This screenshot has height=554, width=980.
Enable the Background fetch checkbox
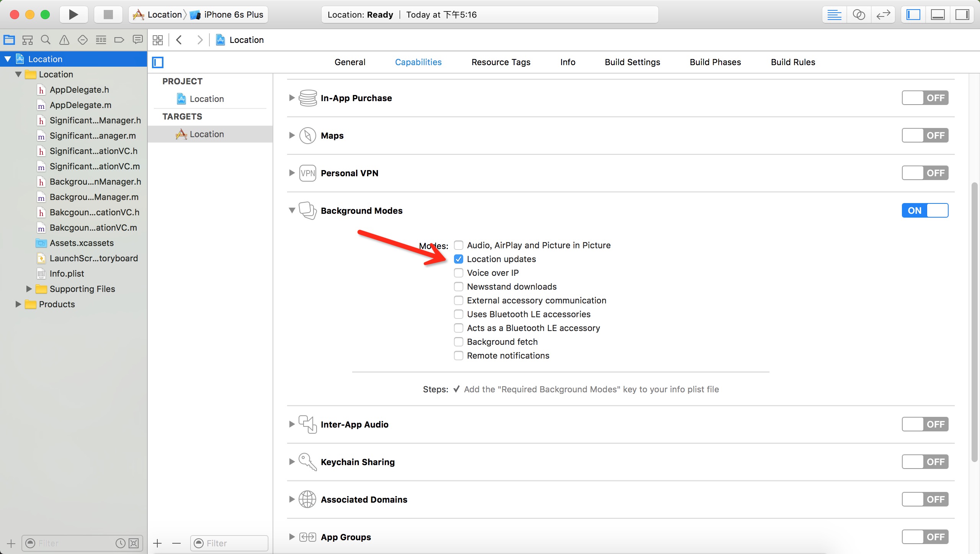458,342
